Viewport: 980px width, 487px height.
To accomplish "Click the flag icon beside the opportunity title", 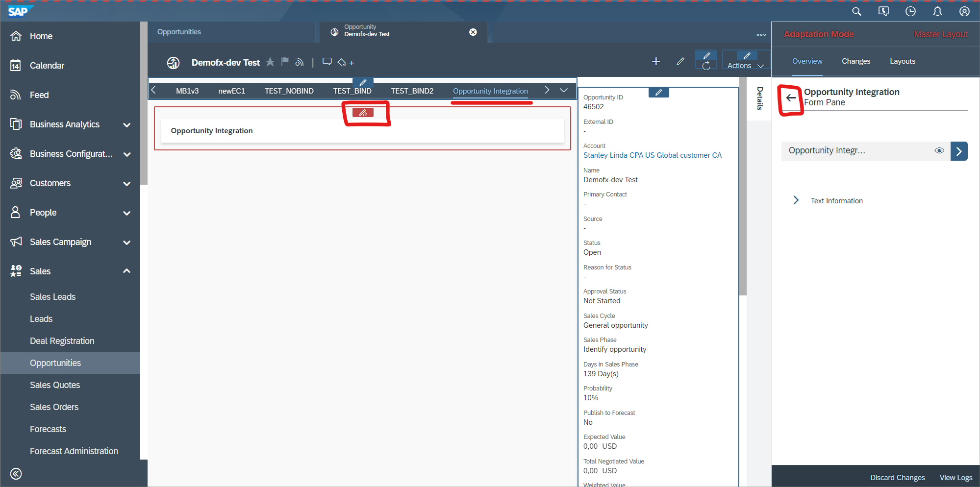I will (x=285, y=62).
